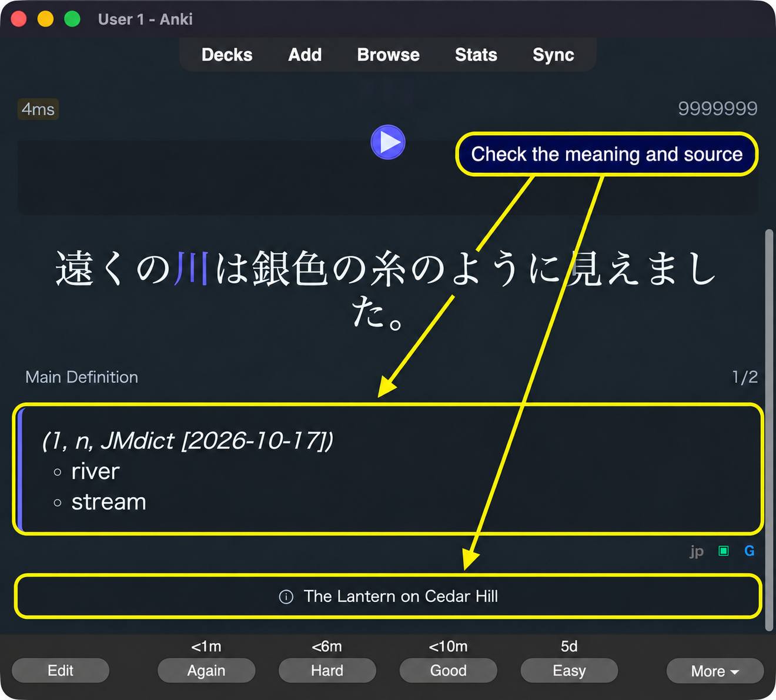
Task: Click the jp language label
Action: (697, 551)
